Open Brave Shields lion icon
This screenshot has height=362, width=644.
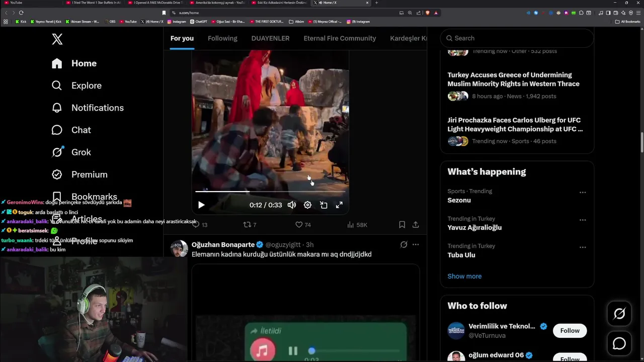click(427, 13)
